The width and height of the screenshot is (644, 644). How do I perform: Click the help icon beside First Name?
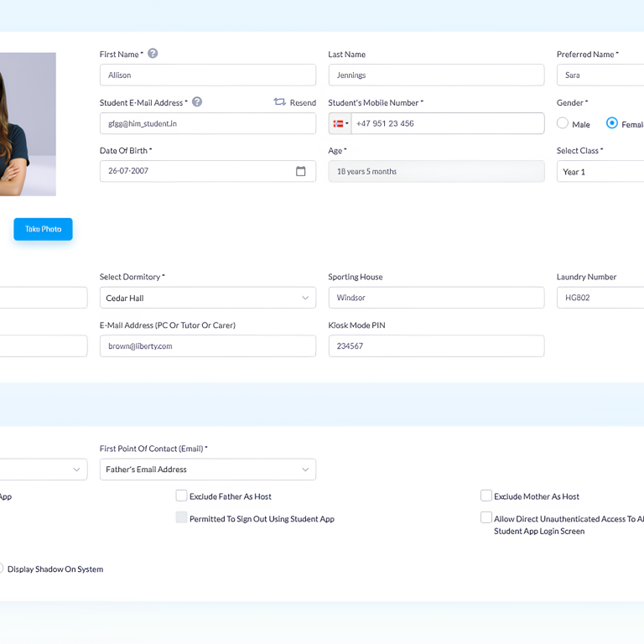[x=153, y=54]
